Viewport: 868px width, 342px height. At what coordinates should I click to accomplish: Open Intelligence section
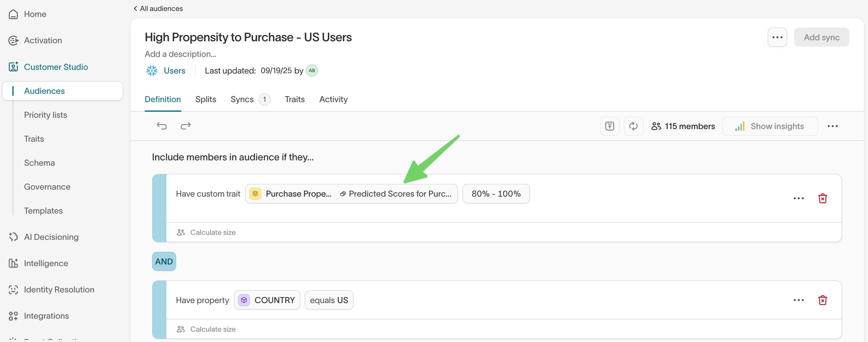tap(46, 263)
